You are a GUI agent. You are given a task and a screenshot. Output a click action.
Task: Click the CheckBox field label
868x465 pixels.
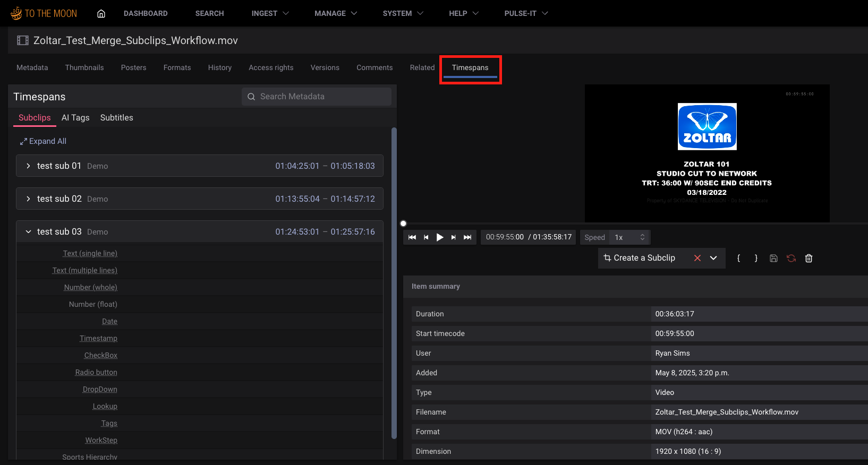click(x=101, y=355)
